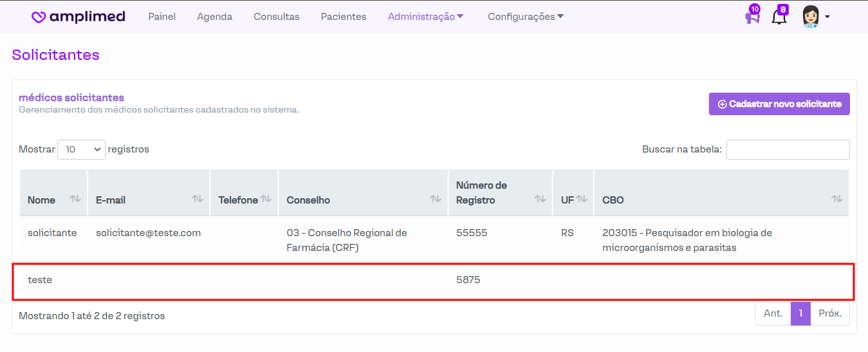Sort by UF column arrows

[x=581, y=199]
